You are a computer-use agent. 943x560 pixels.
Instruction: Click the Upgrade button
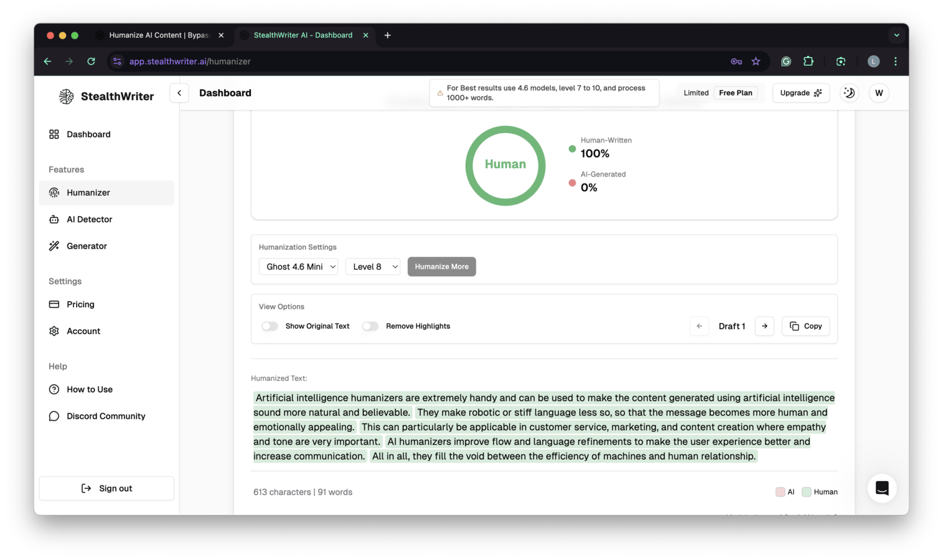click(x=800, y=93)
